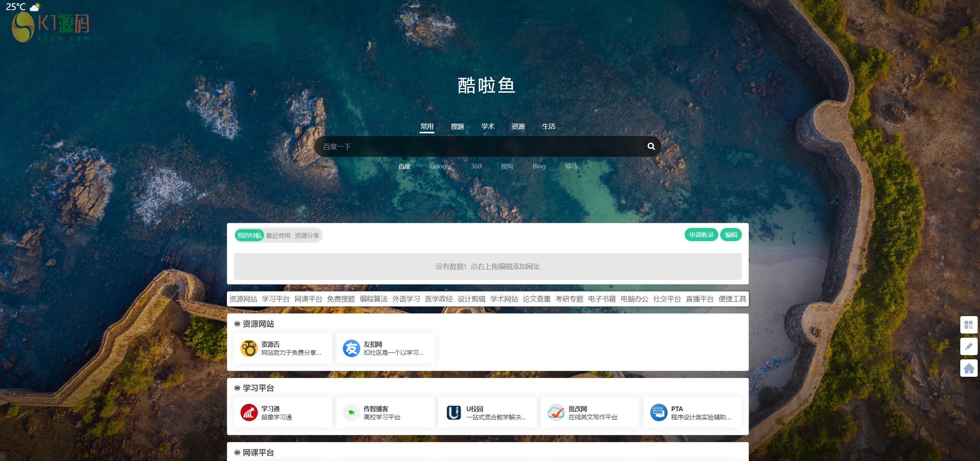
Task: Select Google as the search engine
Action: (x=440, y=166)
